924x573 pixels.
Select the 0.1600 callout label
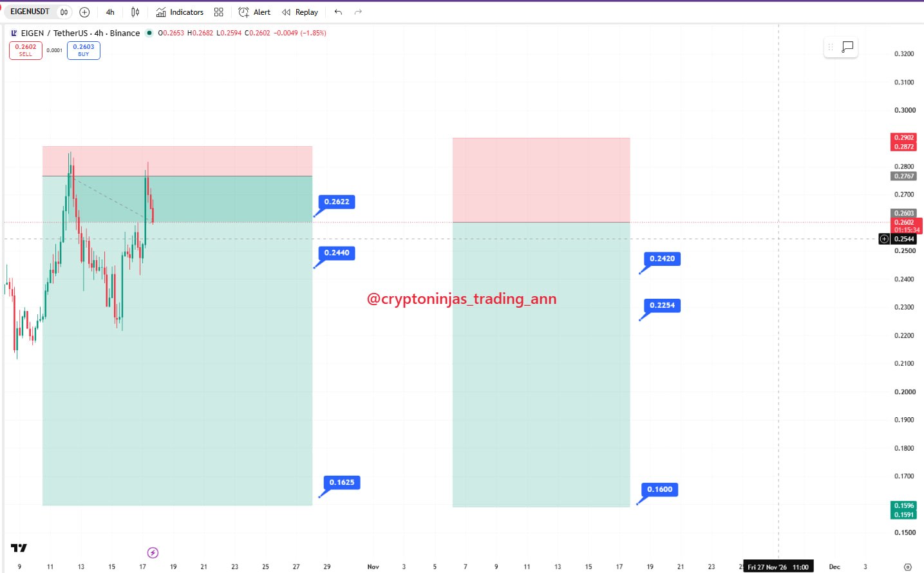(x=660, y=489)
